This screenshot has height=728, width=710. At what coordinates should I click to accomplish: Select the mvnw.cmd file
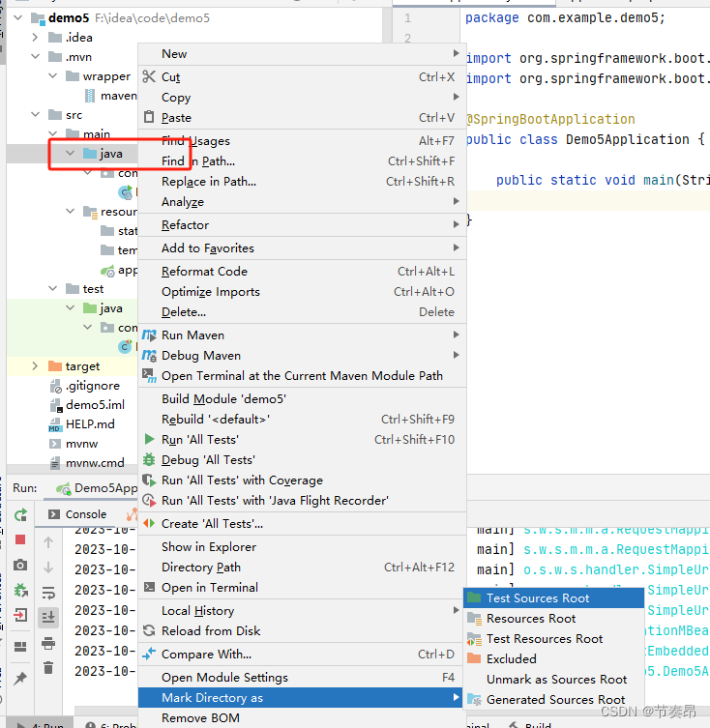[87, 462]
